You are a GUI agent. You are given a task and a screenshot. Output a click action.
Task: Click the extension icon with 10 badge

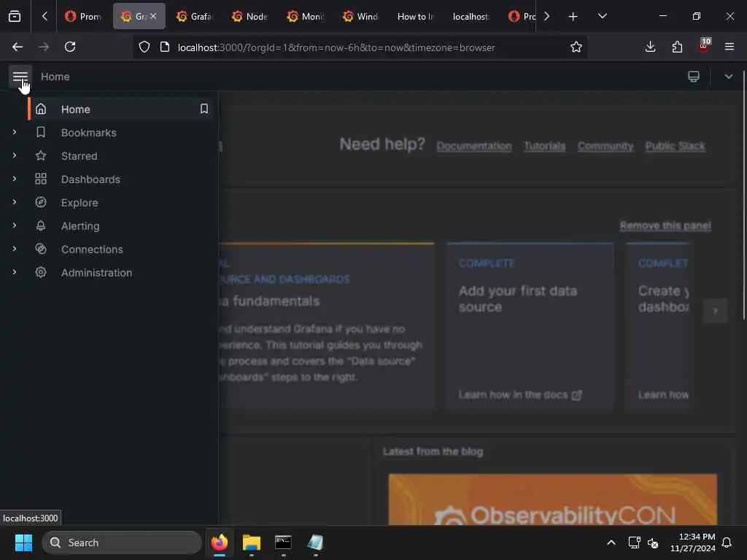pos(704,46)
